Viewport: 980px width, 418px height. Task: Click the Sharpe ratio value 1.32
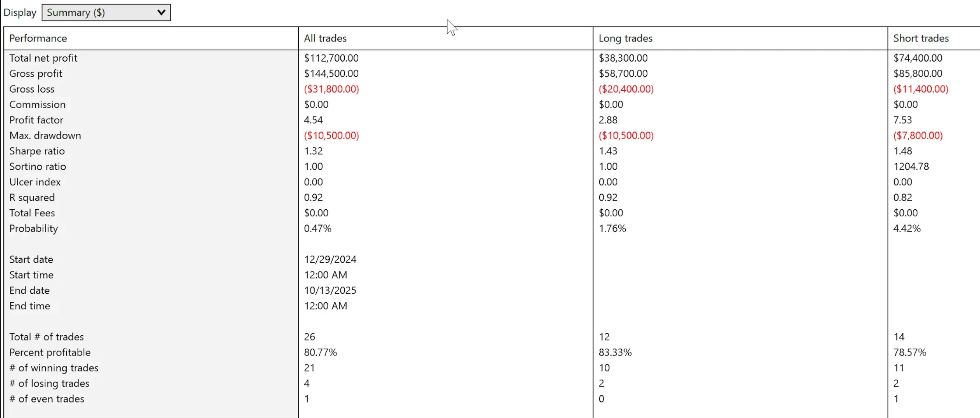[313, 151]
